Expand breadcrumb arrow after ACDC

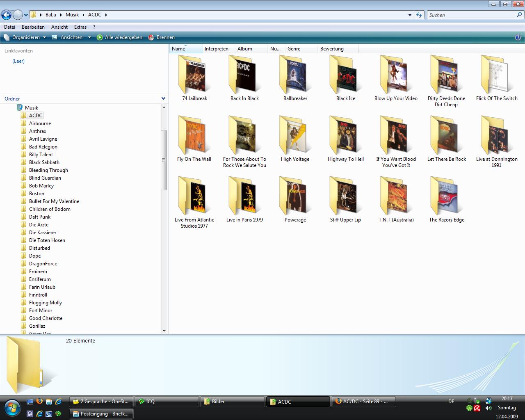tap(106, 15)
